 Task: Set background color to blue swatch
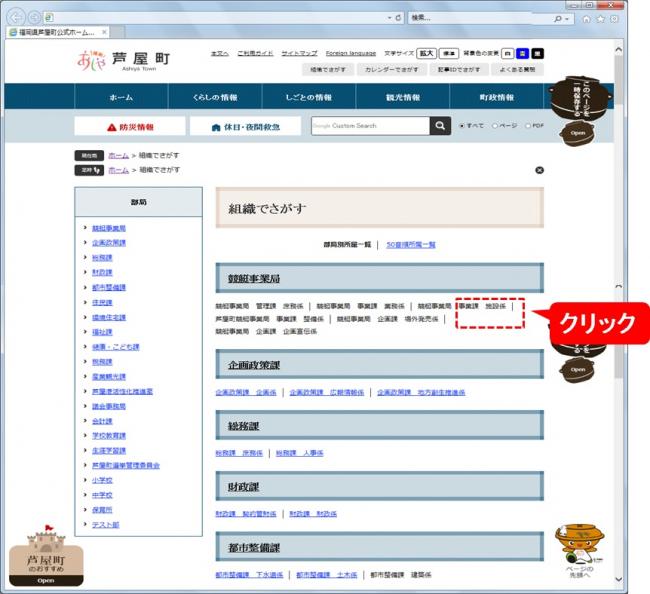[522, 53]
